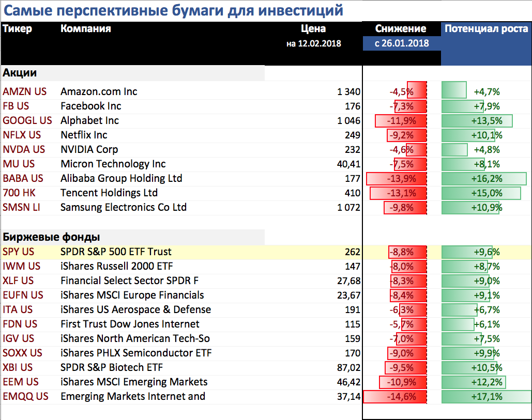Select the "Снижение" column header
This screenshot has height=420, width=532.
pyautogui.click(x=401, y=28)
